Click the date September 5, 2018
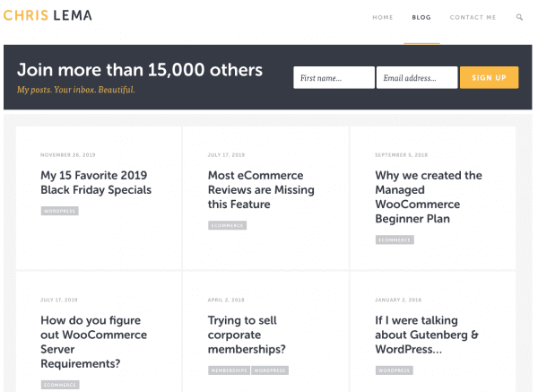The image size is (538, 392). pyautogui.click(x=401, y=155)
